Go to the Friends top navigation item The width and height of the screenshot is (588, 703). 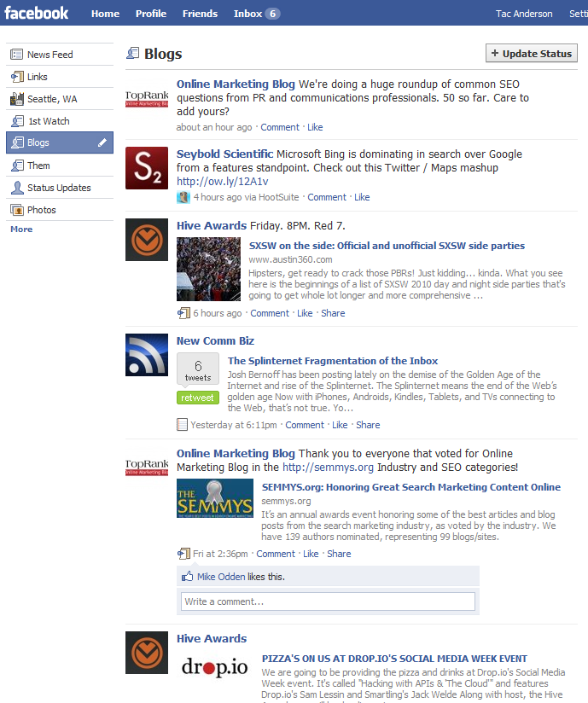coord(200,14)
